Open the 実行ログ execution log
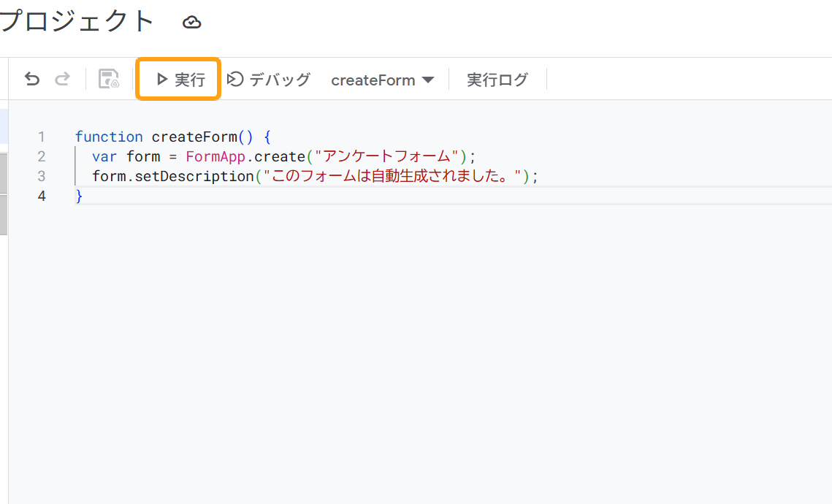 tap(497, 80)
